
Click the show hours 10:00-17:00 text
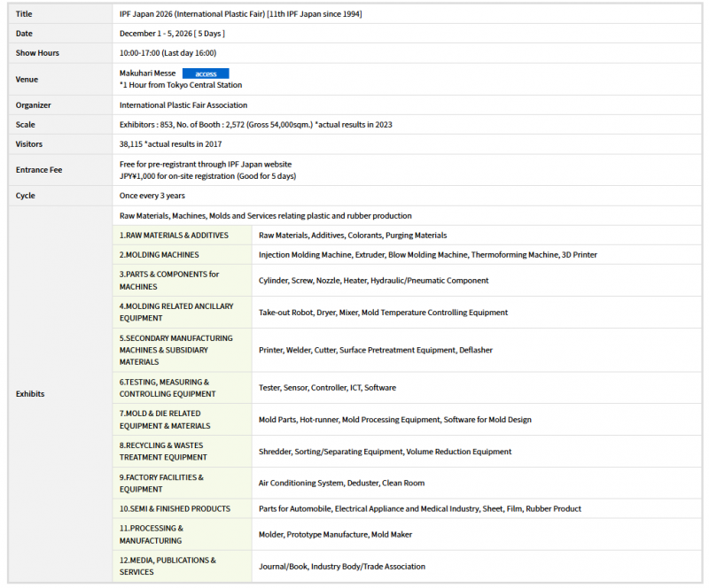tap(168, 53)
